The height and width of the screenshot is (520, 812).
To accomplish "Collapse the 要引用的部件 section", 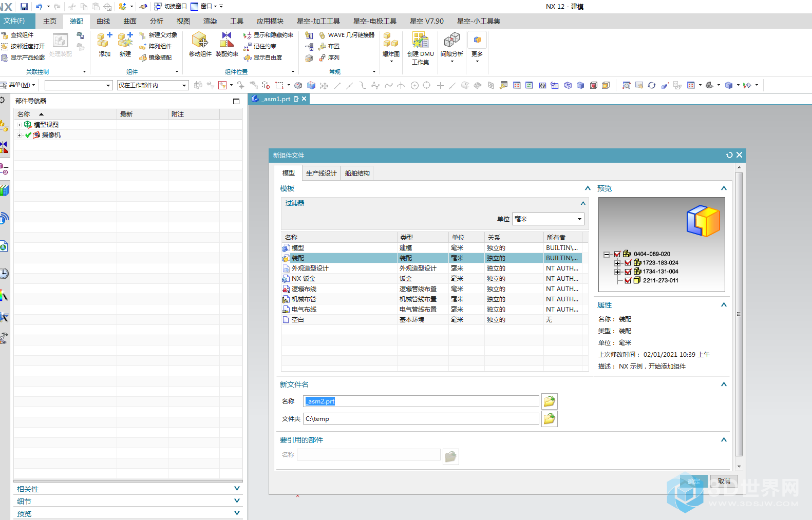I will tap(724, 440).
